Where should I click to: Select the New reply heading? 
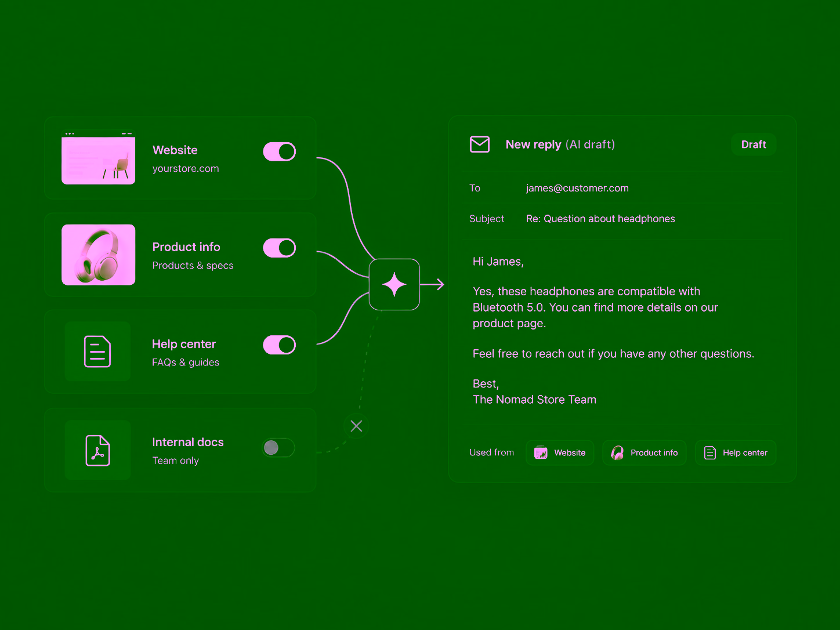pos(533,144)
